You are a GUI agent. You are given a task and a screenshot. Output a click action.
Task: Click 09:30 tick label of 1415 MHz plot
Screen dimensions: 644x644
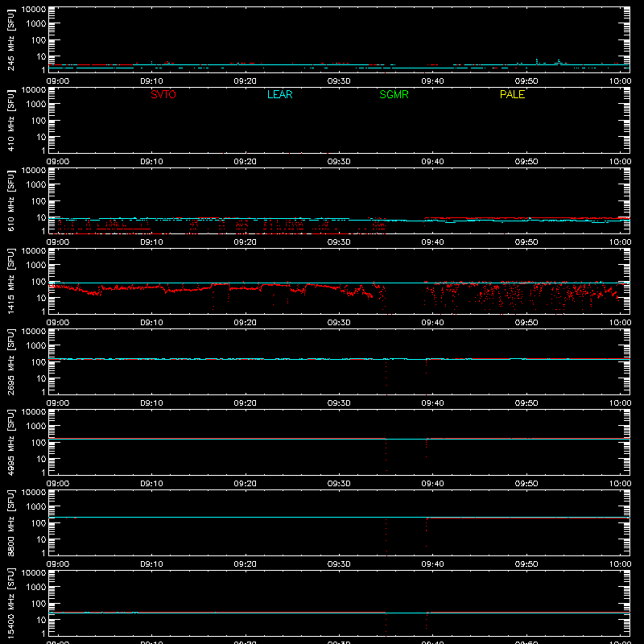coord(339,323)
